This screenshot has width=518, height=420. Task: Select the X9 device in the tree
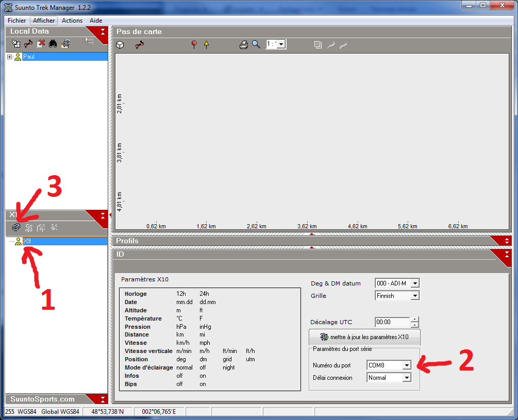tap(27, 241)
